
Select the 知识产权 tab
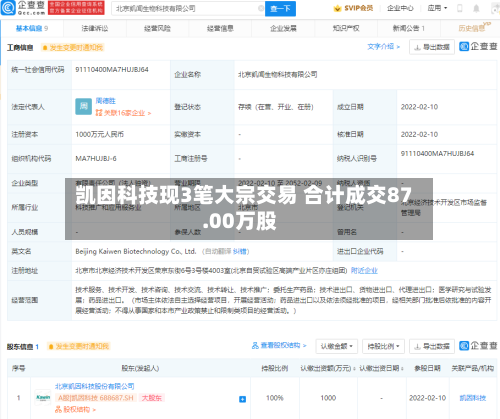(346, 28)
